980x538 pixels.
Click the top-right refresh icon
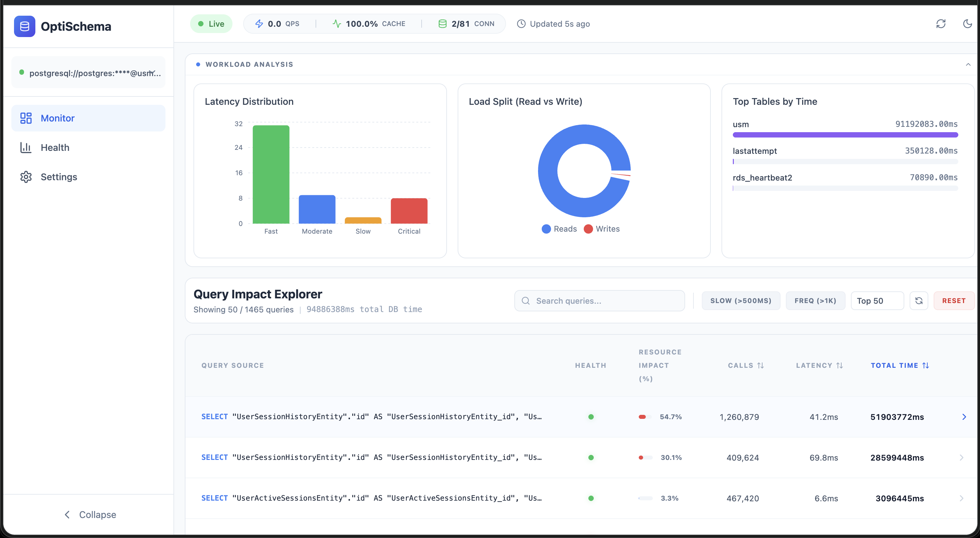point(940,24)
